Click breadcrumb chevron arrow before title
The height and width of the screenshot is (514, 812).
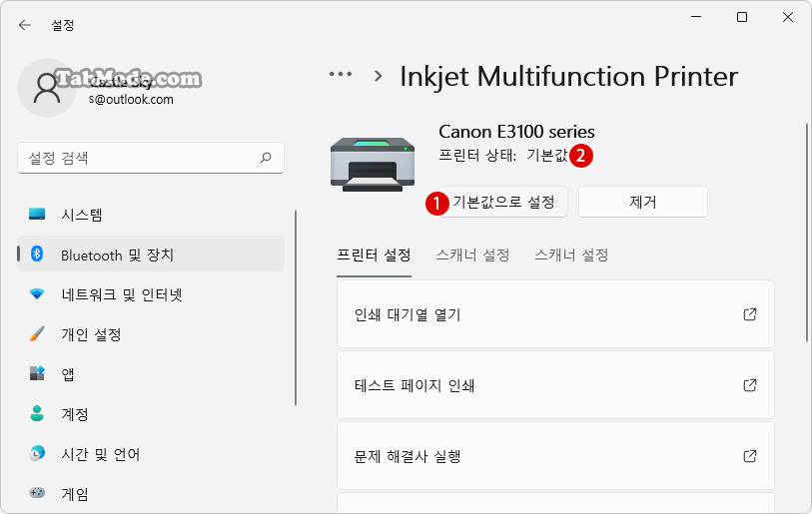tap(379, 76)
